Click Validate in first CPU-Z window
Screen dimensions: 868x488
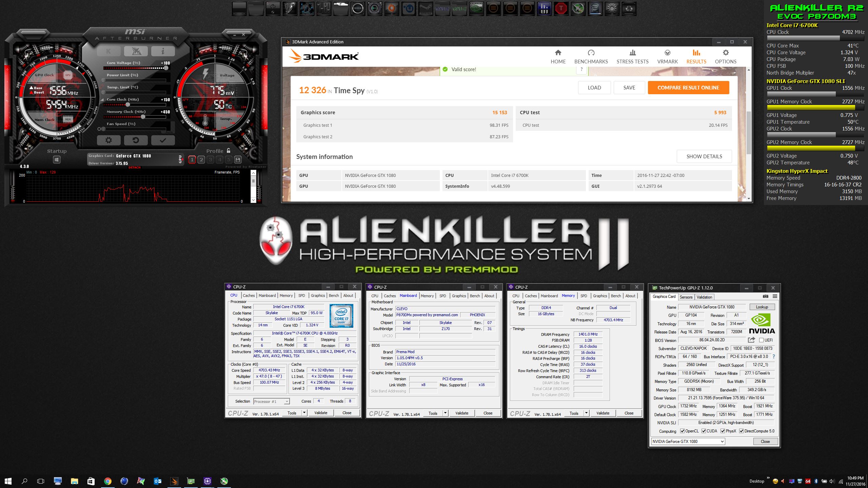321,413
